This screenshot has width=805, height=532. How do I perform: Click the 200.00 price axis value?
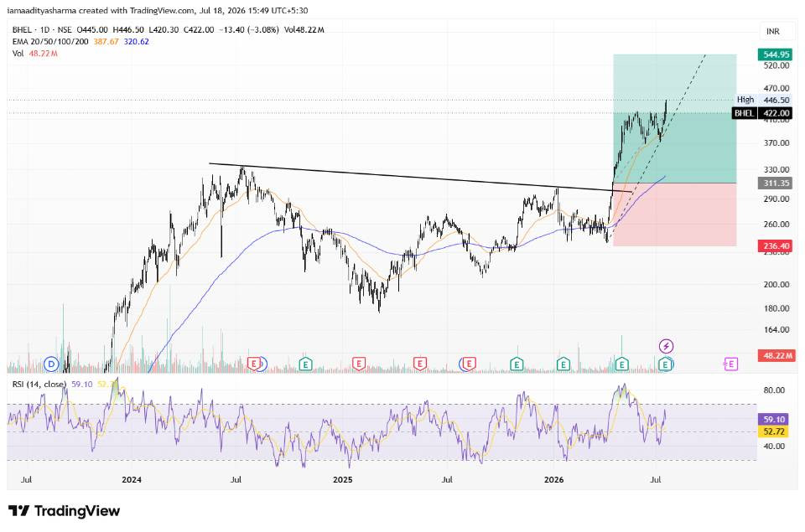776,284
